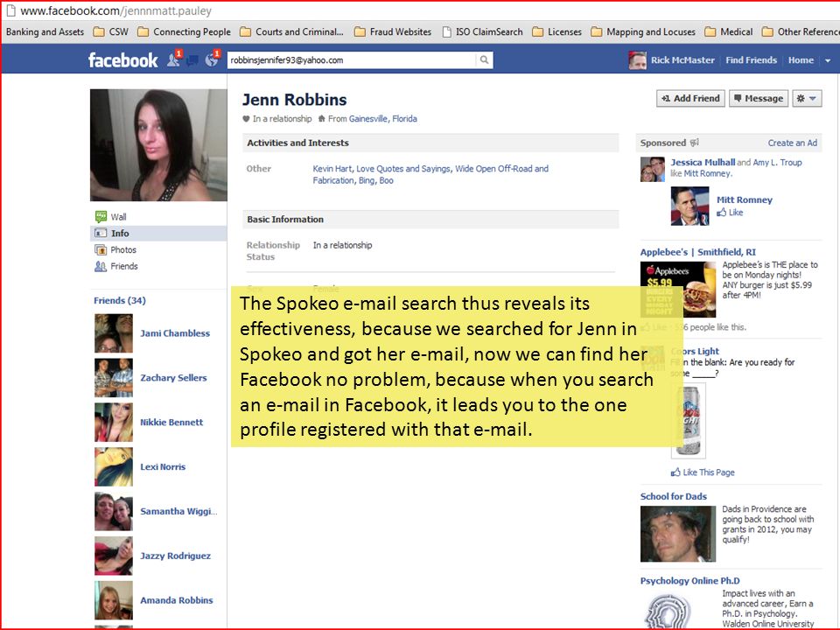This screenshot has height=630, width=840.
Task: Open Jessica Mulhall link in Sponsored
Action: click(x=703, y=163)
